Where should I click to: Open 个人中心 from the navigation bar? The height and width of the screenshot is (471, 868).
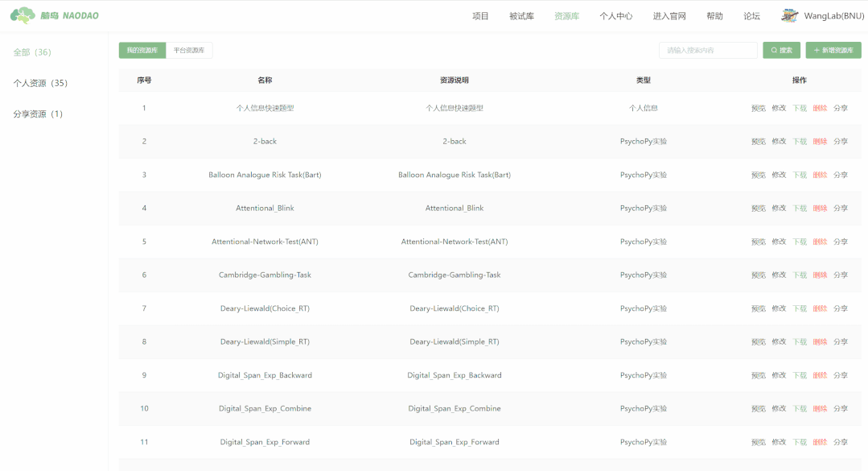click(x=616, y=16)
